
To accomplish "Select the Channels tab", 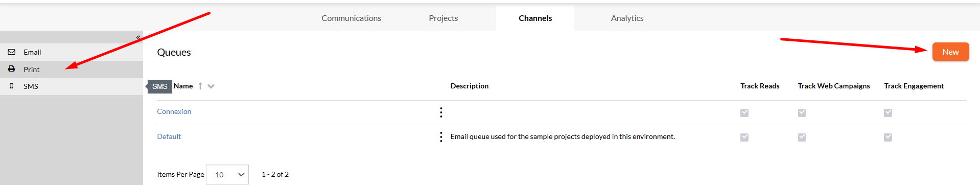I will click(535, 18).
